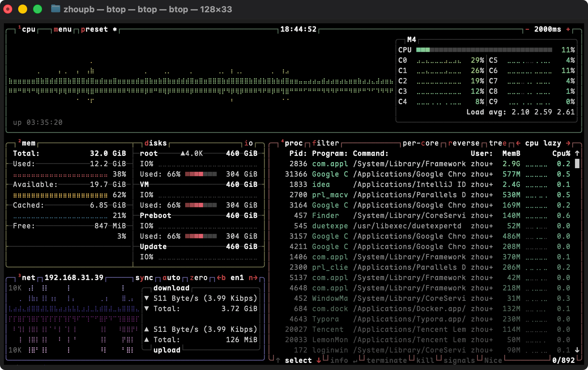This screenshot has height=370, width=588.
Task: Click the select down arrow in footer
Action: click(319, 360)
